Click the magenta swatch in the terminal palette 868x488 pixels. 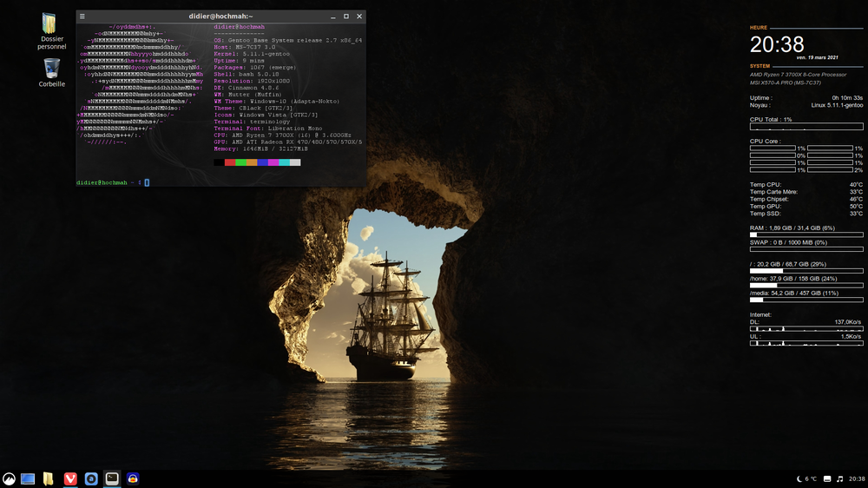tap(273, 162)
